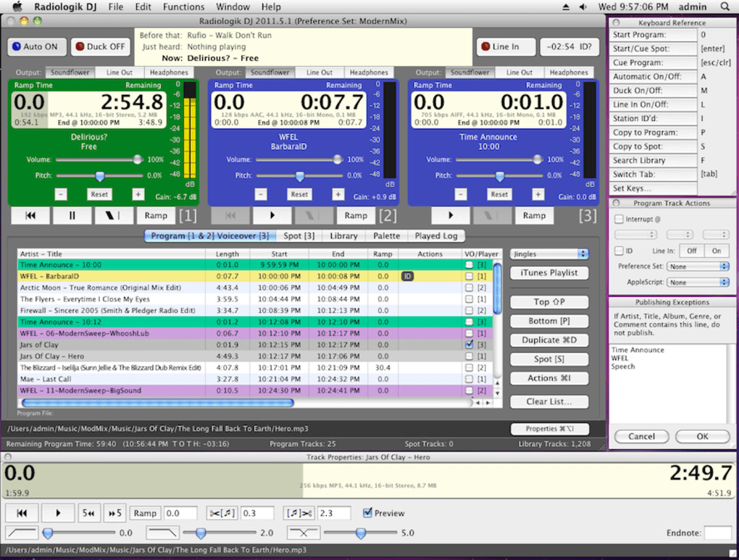Enable ID checkbox in Program Track Actions
The height and width of the screenshot is (560, 739).
[619, 251]
